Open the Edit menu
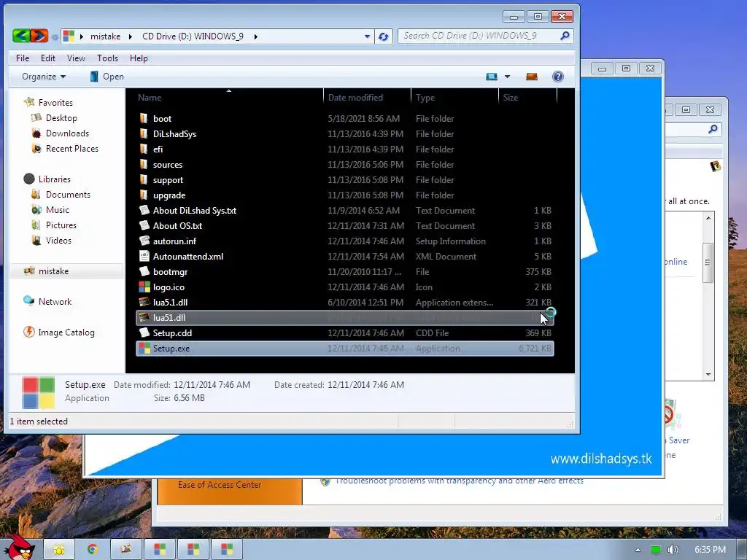 [48, 58]
